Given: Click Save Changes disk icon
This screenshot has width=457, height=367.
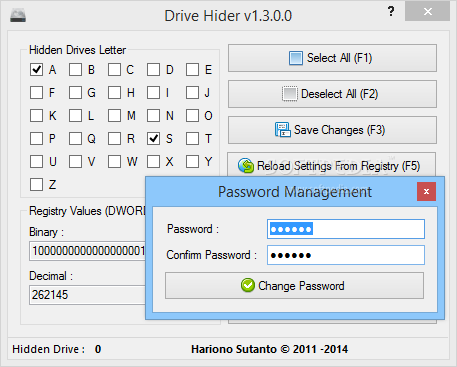Looking at the screenshot, I should (282, 130).
